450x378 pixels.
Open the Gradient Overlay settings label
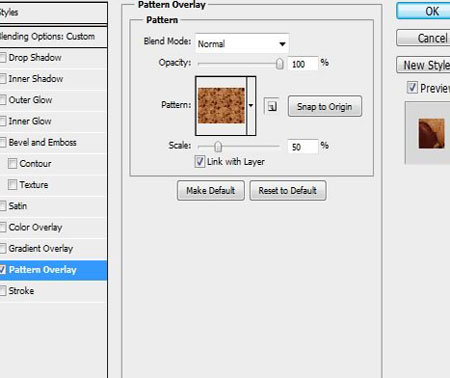(x=41, y=249)
